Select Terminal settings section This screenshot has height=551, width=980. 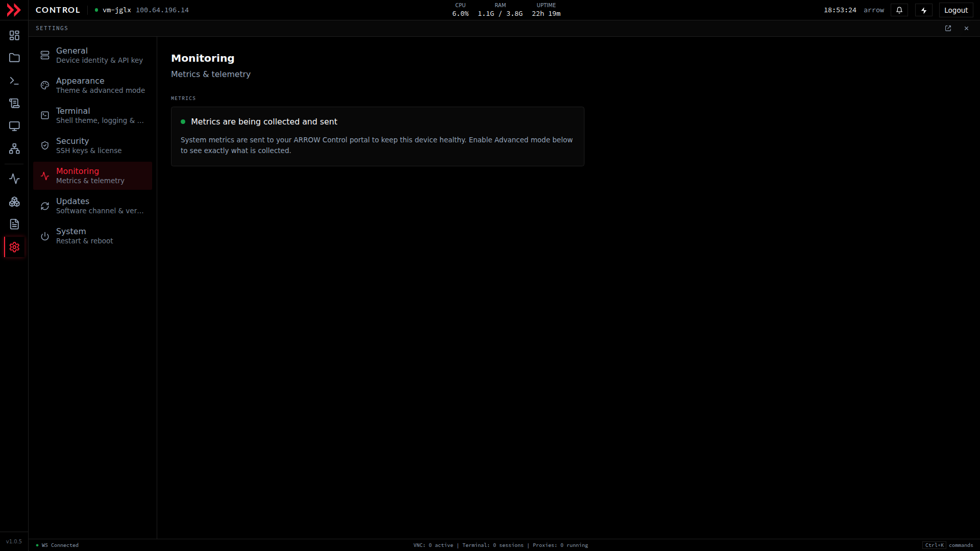92,115
